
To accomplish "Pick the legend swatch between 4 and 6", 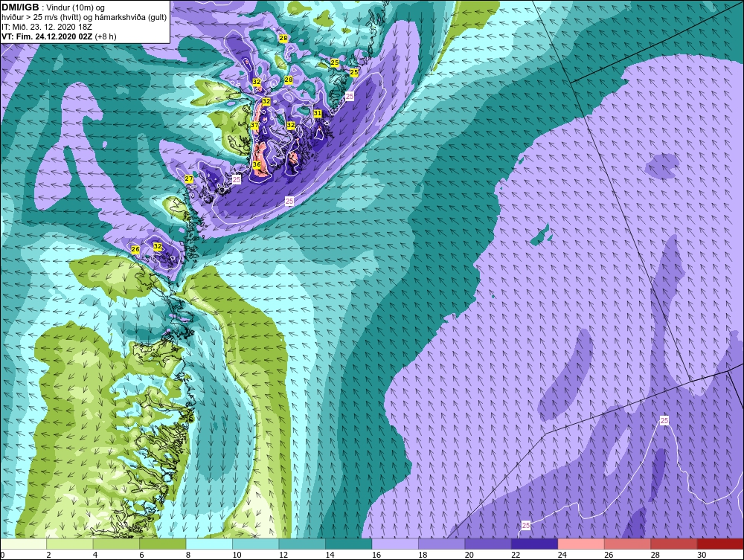I will pyautogui.click(x=116, y=544).
